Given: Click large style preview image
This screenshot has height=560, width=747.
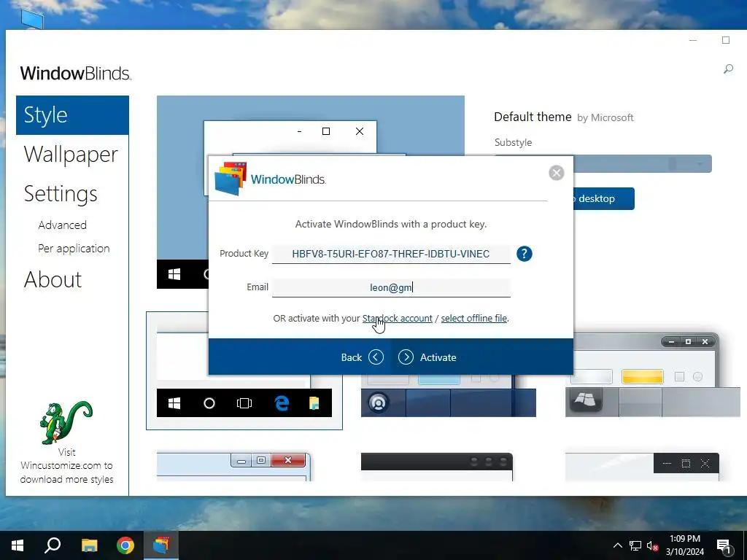Looking at the screenshot, I should [x=311, y=125].
